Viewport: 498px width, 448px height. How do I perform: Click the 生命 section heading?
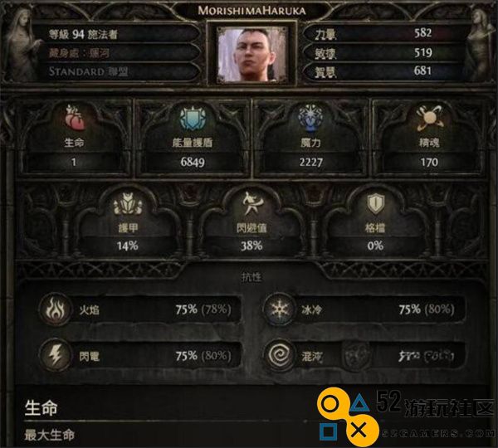coord(41,408)
